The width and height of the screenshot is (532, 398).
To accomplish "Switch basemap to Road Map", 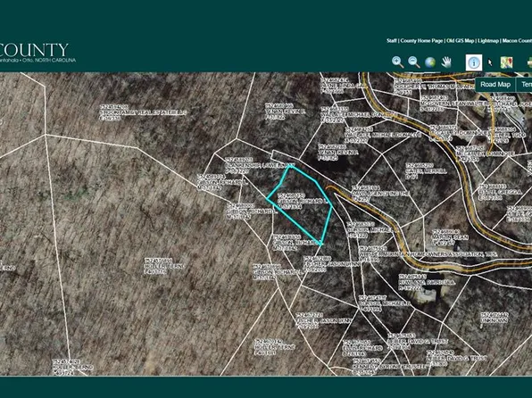I will coord(495,85).
